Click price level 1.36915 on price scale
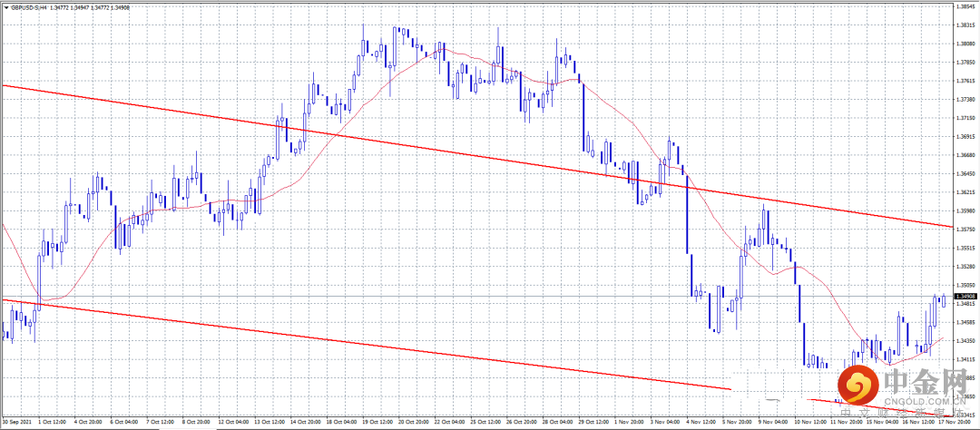This screenshot has height=430, width=980. coord(967,136)
